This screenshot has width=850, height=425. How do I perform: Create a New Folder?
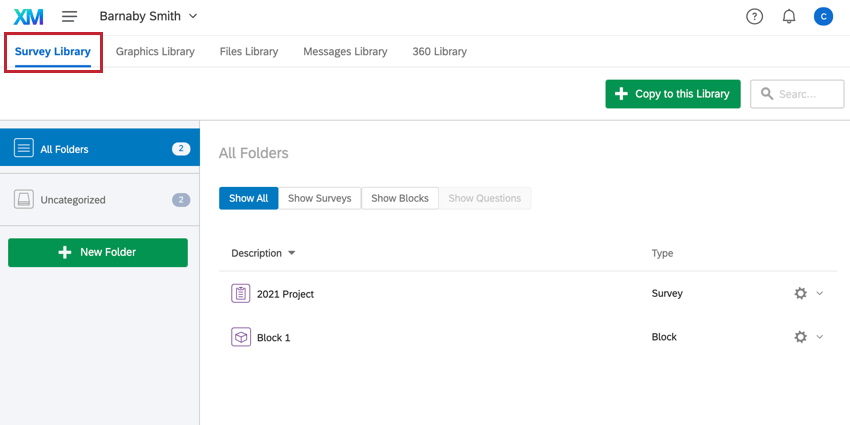tap(98, 253)
